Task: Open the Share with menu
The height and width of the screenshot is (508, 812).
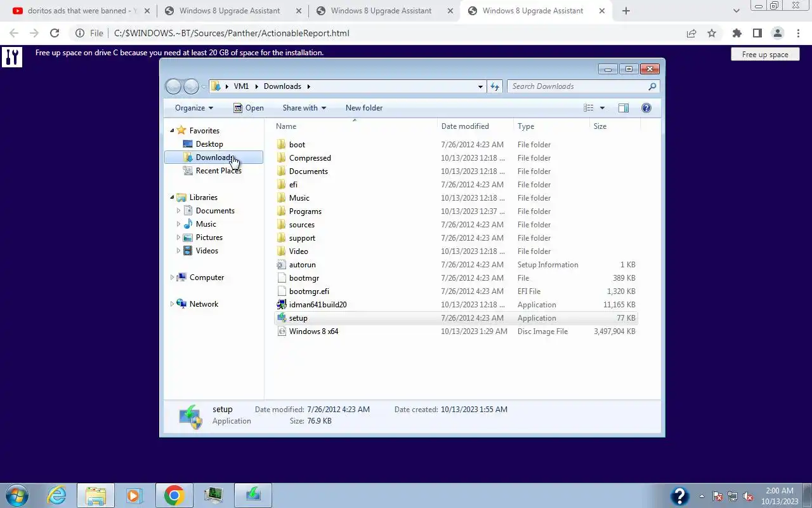Action: [x=304, y=108]
